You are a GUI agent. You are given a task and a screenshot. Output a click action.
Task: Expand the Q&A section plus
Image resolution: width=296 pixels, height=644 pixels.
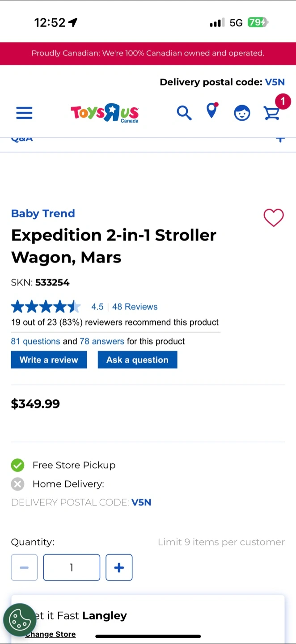[x=280, y=139]
